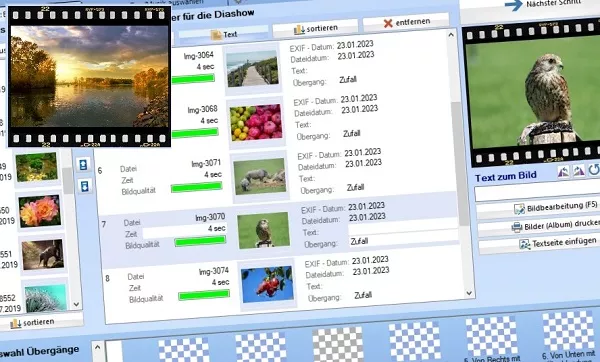Image resolution: width=600 pixels, height=362 pixels.
Task: Click the entfernen button with red X
Action: [406, 23]
